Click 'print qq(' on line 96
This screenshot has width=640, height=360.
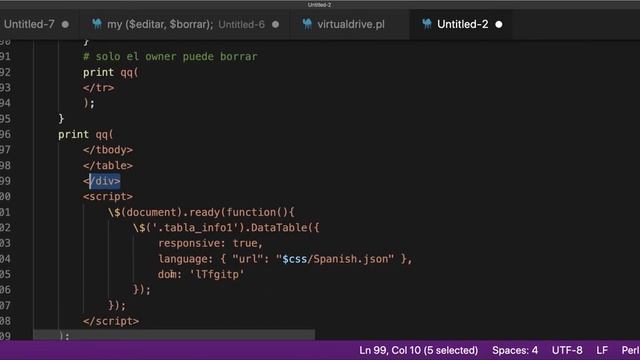pyautogui.click(x=86, y=134)
